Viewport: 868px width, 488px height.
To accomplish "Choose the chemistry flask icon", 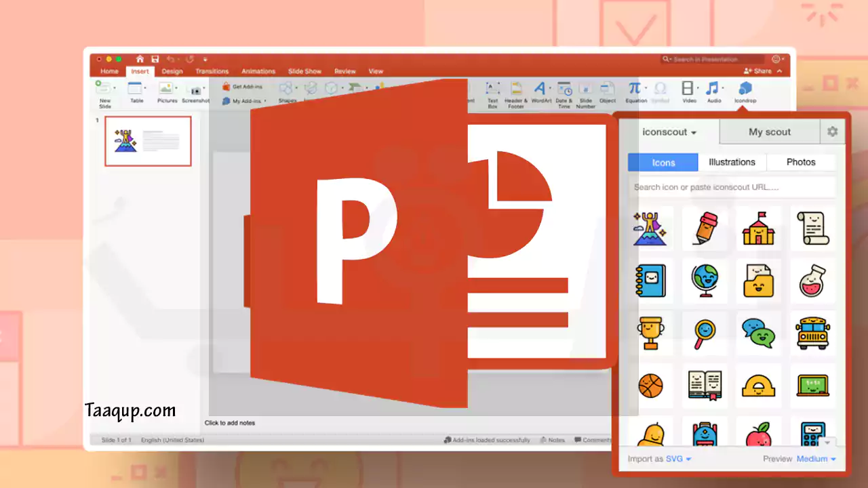I will pyautogui.click(x=812, y=281).
